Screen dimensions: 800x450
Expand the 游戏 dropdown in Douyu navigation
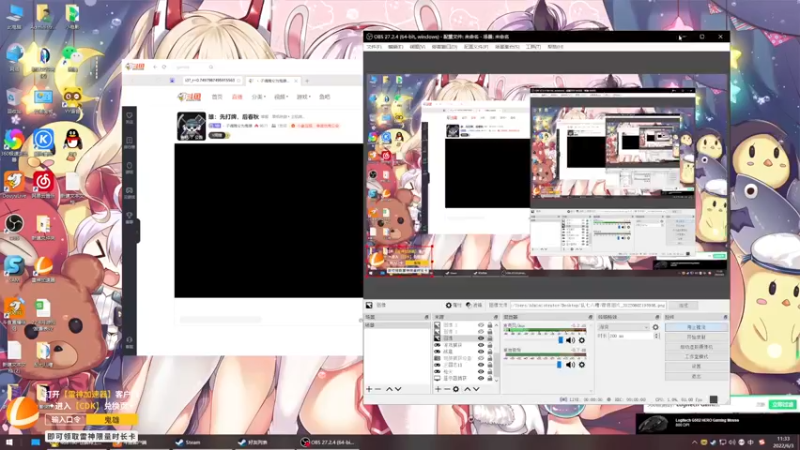[x=304, y=97]
